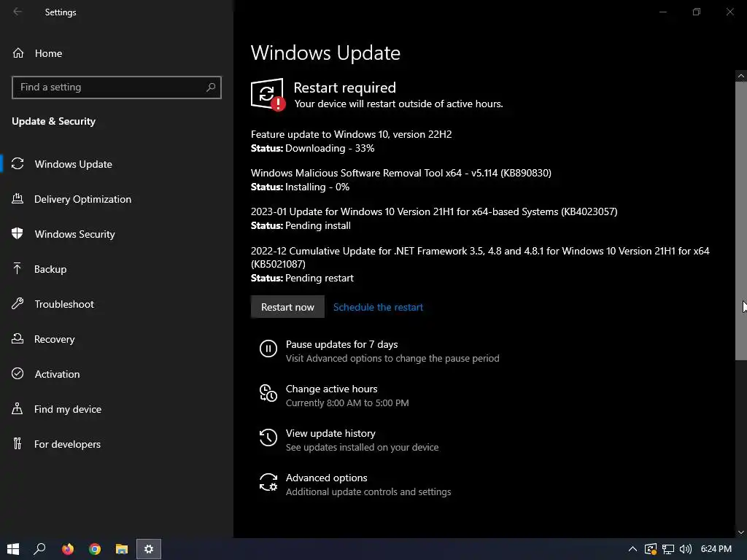Open the volume control tray icon
The image size is (747, 560).
(x=685, y=549)
